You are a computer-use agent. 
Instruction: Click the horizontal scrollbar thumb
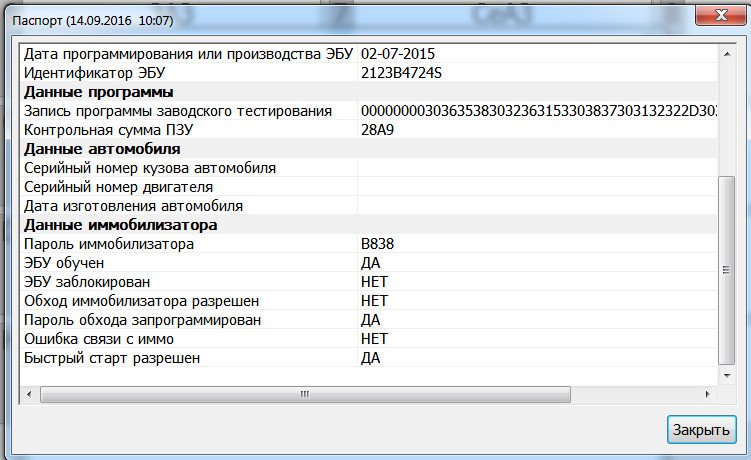[x=304, y=394]
